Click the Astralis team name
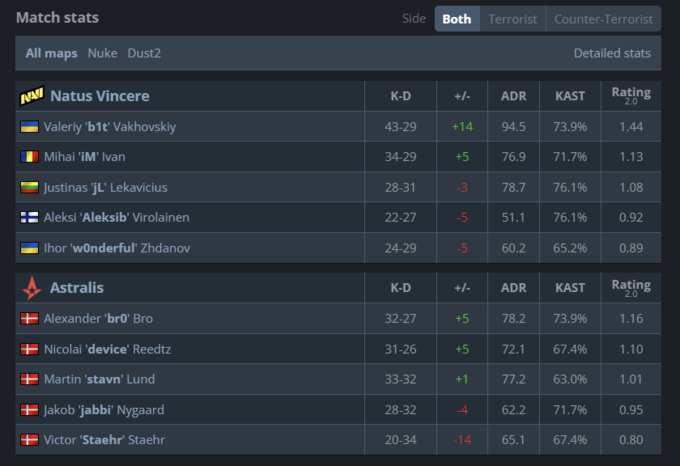Image resolution: width=680 pixels, height=466 pixels. click(x=77, y=288)
